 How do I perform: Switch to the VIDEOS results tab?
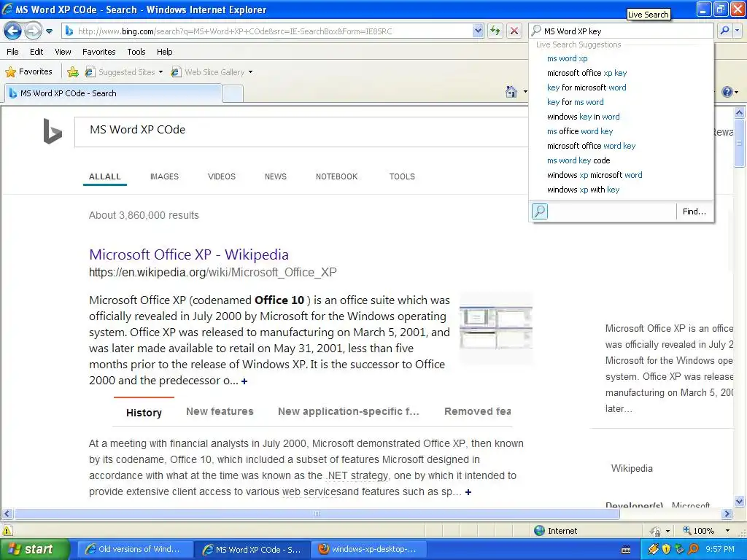222,176
